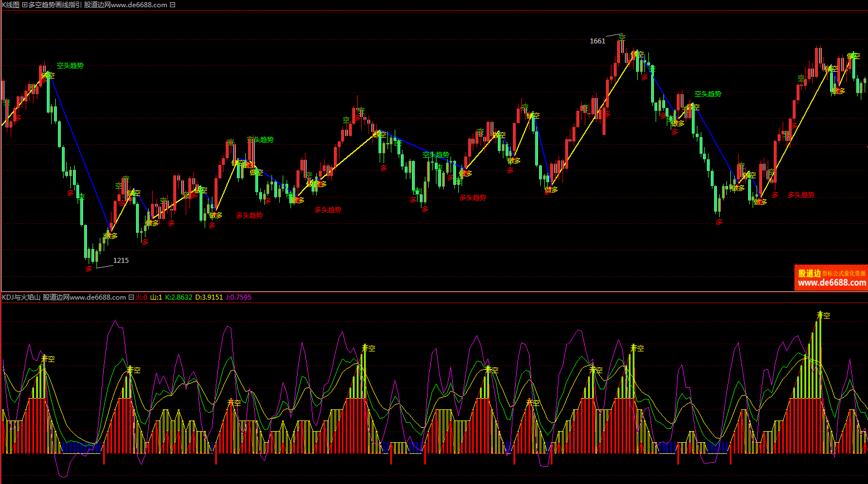
Task: Select the green K:2.8632 value
Action: pos(178,297)
